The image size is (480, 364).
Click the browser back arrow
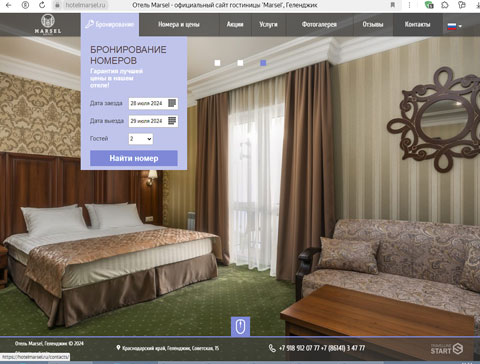click(x=9, y=5)
